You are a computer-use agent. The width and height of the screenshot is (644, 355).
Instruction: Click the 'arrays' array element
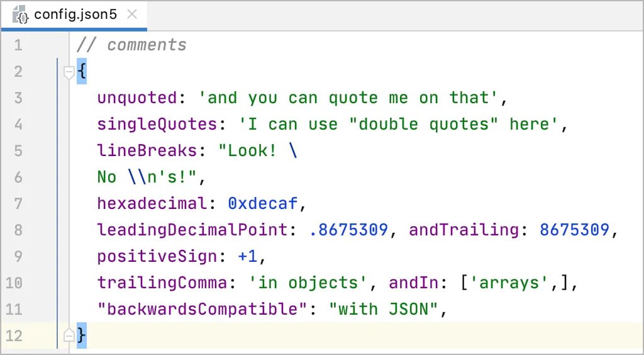509,283
